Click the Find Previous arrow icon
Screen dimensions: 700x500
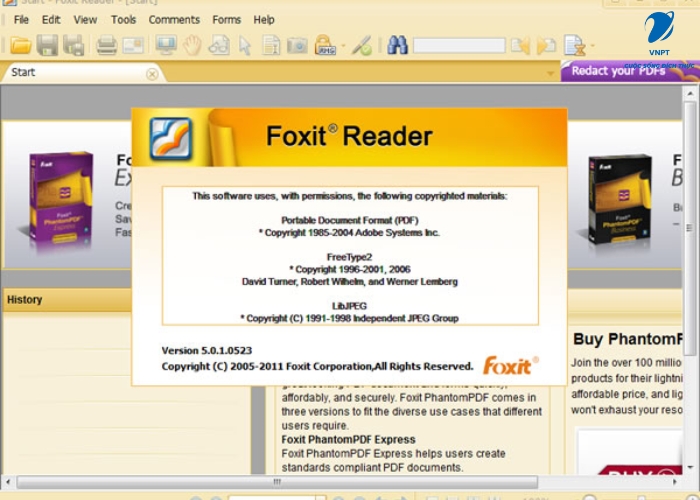tap(521, 45)
